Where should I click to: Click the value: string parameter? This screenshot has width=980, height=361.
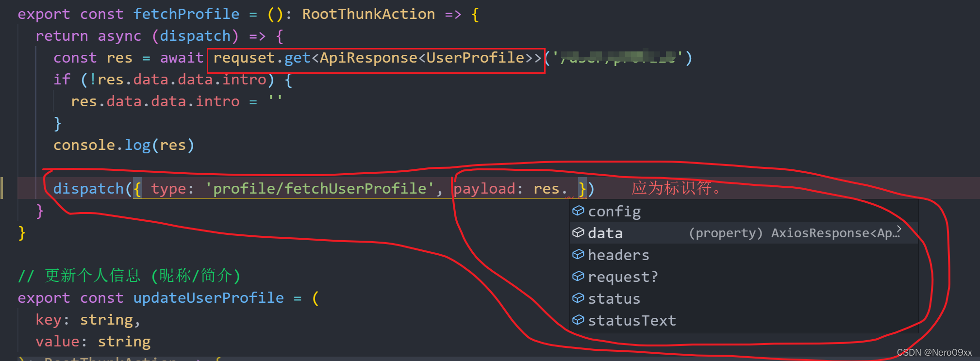coord(93,342)
